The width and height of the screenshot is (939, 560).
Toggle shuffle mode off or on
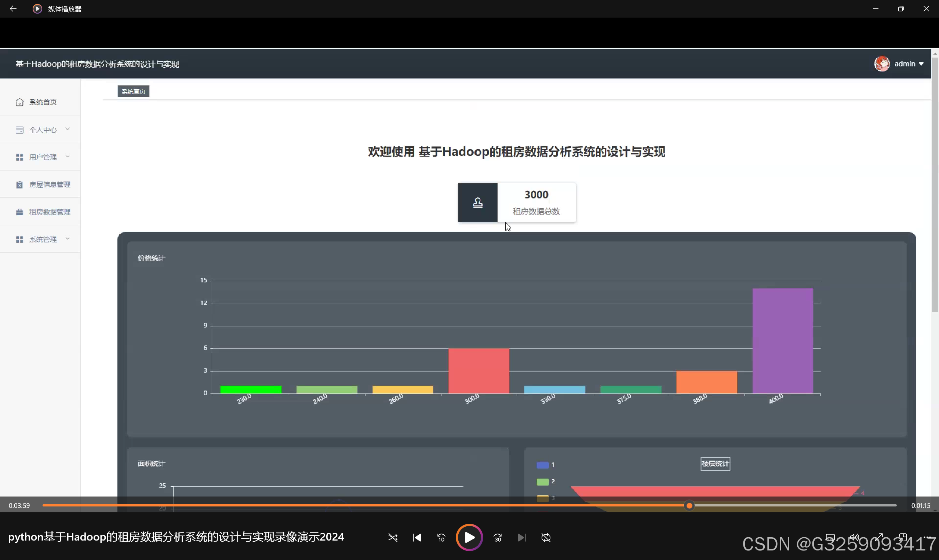pos(393,537)
